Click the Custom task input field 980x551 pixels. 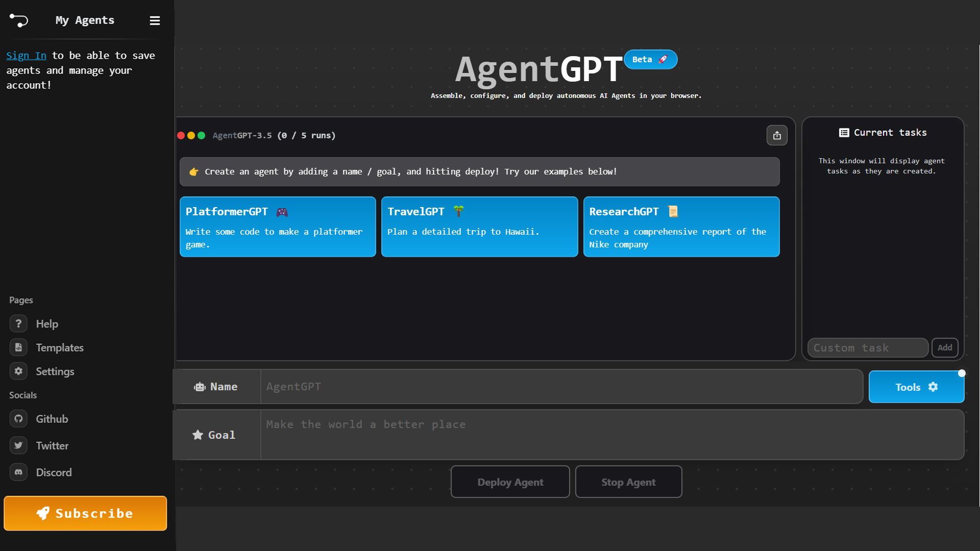pos(868,347)
